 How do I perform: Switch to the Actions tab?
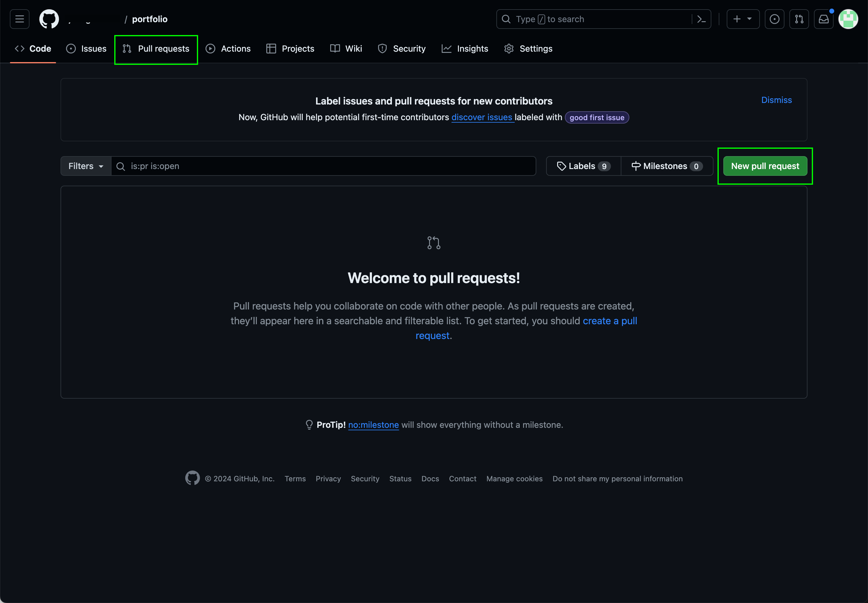[x=228, y=49]
